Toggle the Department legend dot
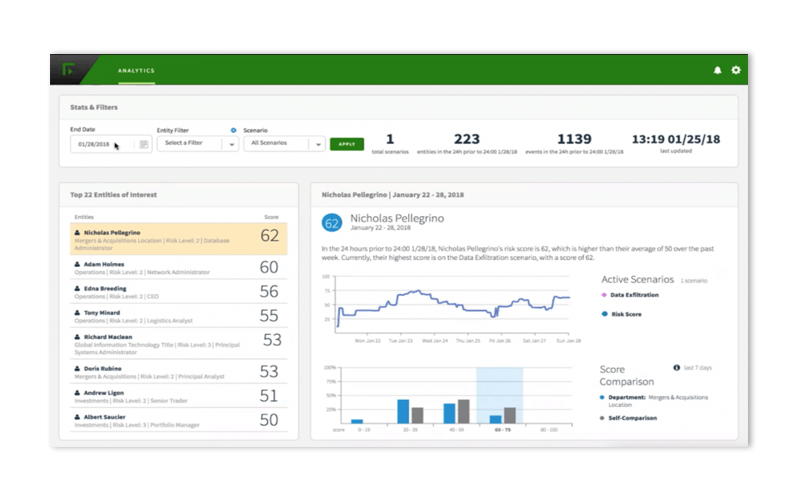The width and height of the screenshot is (800, 500). coord(602,397)
